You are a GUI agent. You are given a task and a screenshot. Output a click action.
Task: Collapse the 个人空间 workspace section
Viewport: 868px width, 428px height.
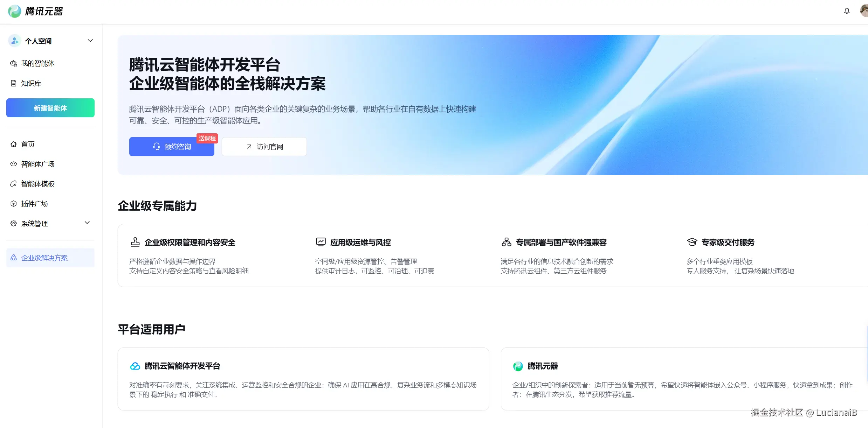coord(90,40)
